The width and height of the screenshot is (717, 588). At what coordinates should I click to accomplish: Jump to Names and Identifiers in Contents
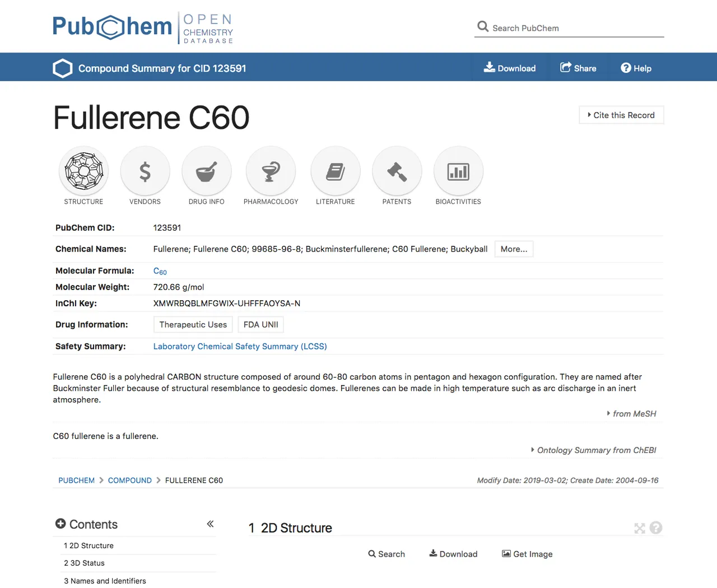point(105,581)
